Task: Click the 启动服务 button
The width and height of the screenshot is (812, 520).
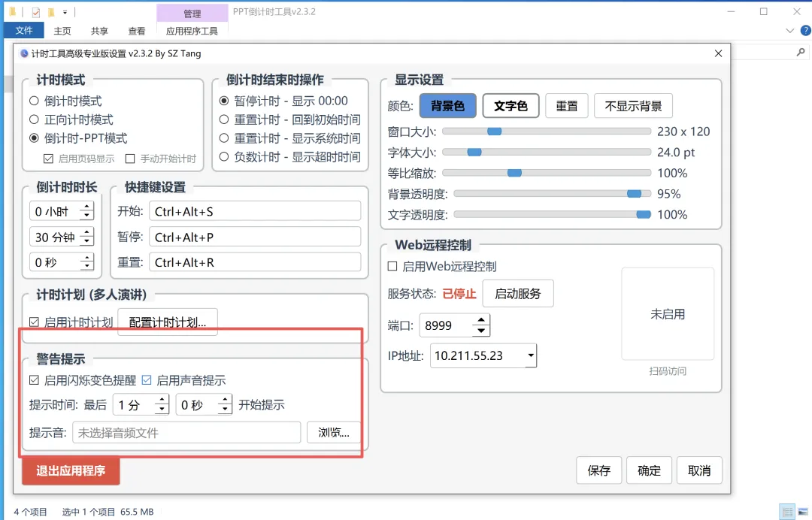Action: coord(518,293)
